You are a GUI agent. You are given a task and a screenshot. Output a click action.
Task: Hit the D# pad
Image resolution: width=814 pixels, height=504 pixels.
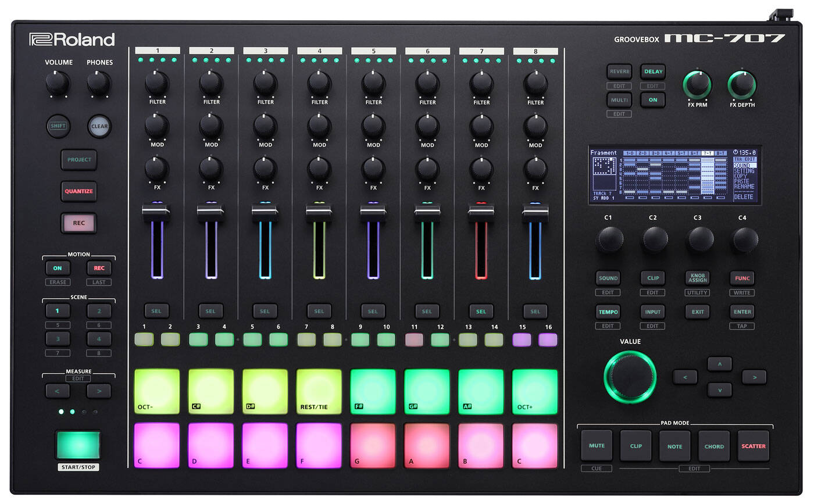click(x=265, y=391)
